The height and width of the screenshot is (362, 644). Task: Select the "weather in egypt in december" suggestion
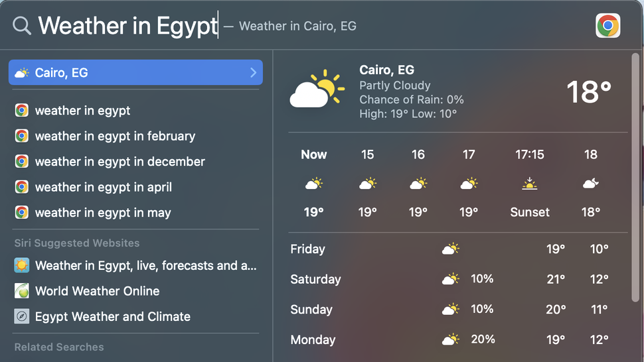(x=120, y=162)
